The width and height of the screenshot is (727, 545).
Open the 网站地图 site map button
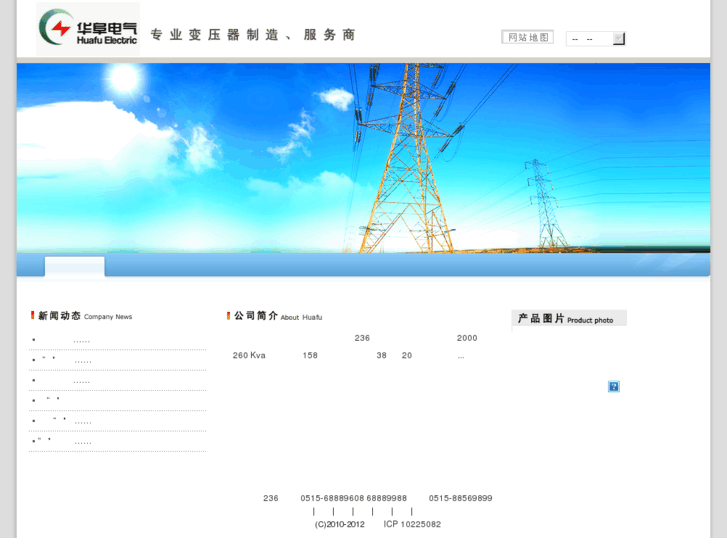tap(528, 37)
